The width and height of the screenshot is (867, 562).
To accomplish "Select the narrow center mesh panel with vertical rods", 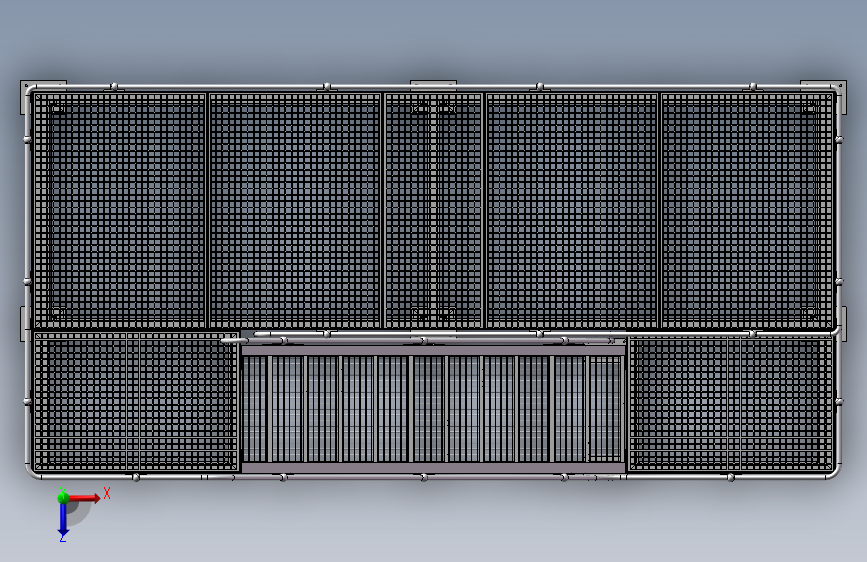I will point(434,210).
